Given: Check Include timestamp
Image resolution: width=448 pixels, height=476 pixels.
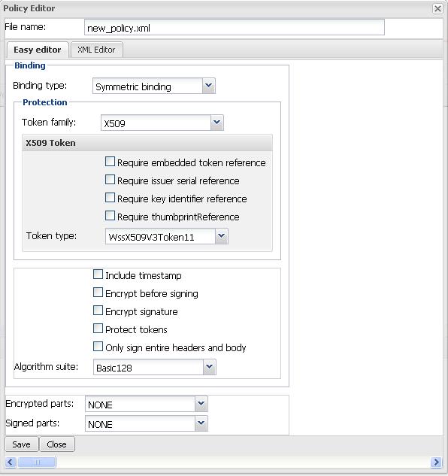Looking at the screenshot, I should (x=98, y=274).
